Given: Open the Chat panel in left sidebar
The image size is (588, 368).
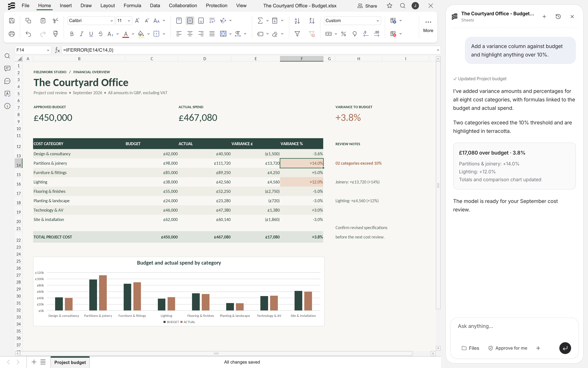Looking at the screenshot, I should [x=7, y=81].
